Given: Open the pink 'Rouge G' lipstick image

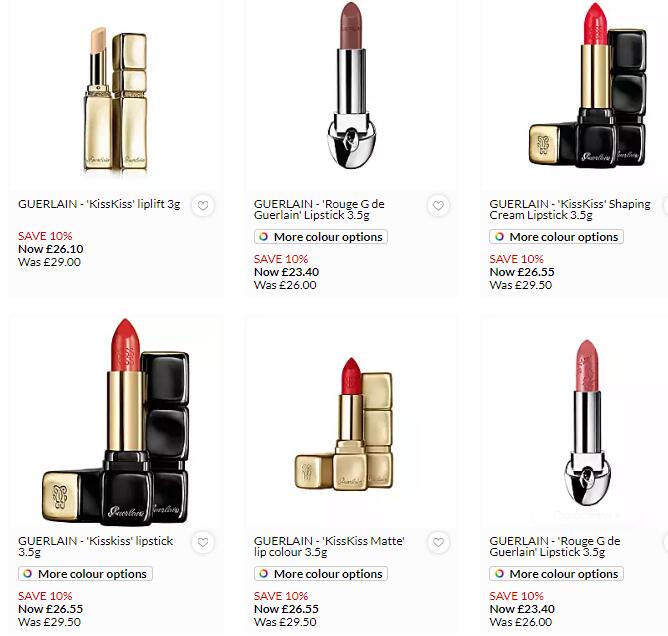Looking at the screenshot, I should (587, 423).
